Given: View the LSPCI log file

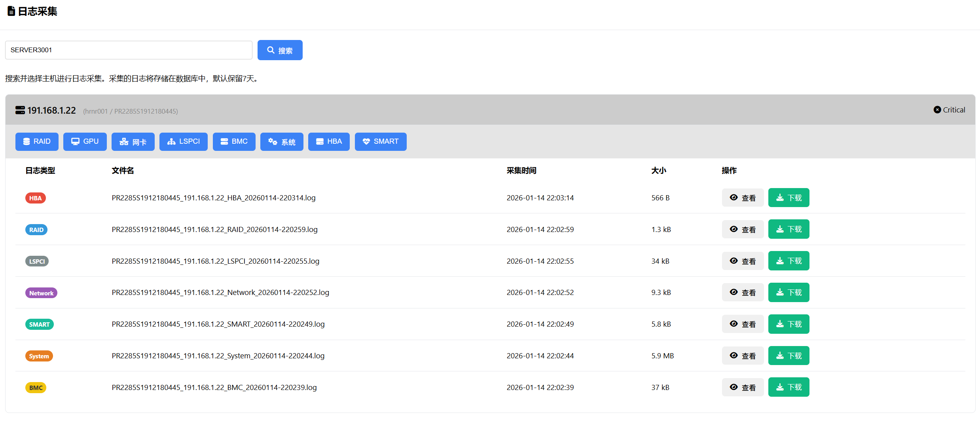Looking at the screenshot, I should (743, 261).
